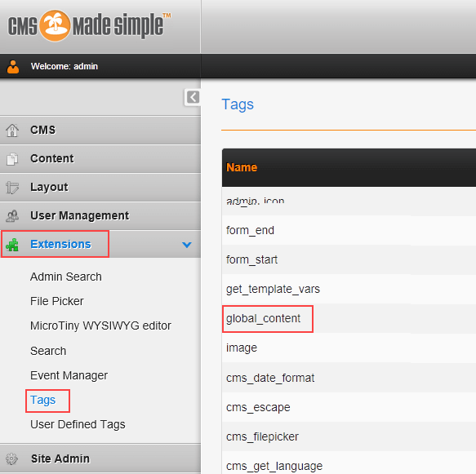476x474 pixels.
Task: Open the get_template_vars tag link
Action: pos(273,290)
